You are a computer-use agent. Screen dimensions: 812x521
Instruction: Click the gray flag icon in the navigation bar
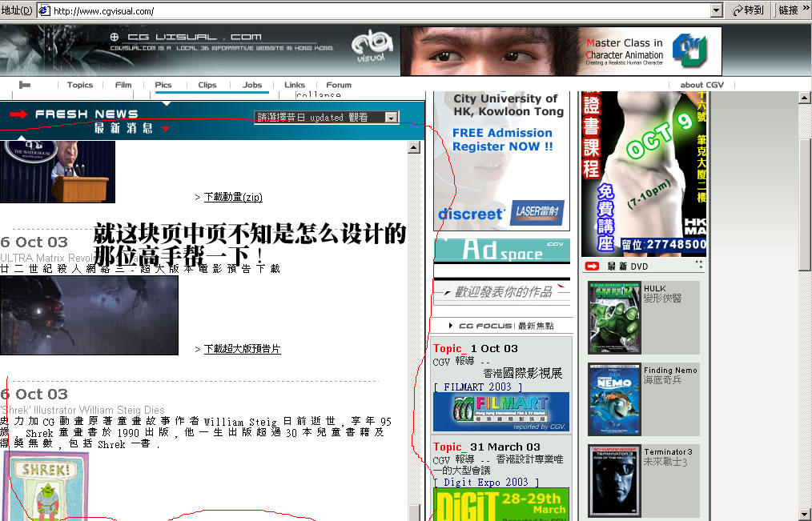coord(24,85)
